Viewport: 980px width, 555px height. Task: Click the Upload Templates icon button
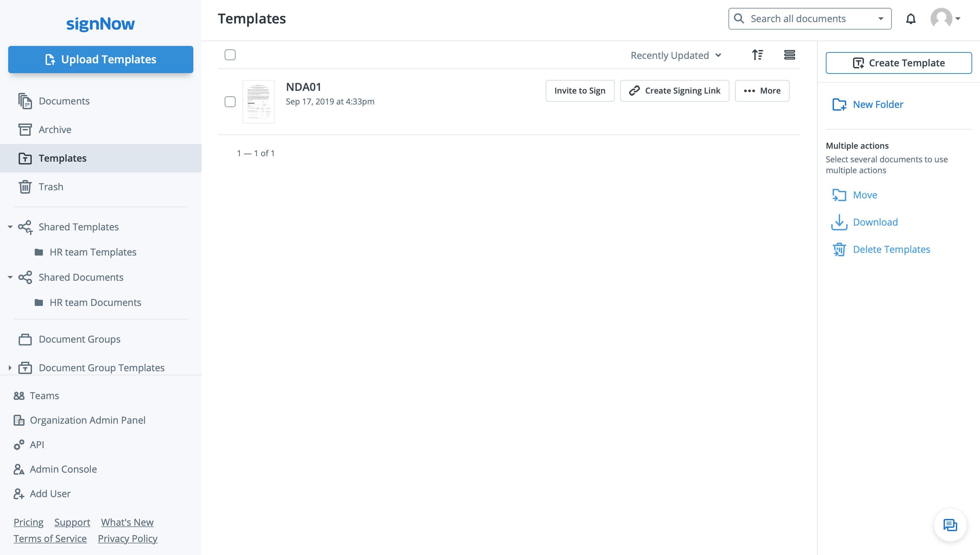(x=50, y=59)
